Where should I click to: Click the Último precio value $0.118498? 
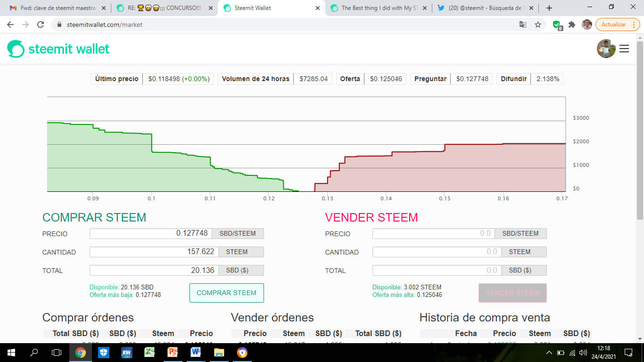coord(179,79)
